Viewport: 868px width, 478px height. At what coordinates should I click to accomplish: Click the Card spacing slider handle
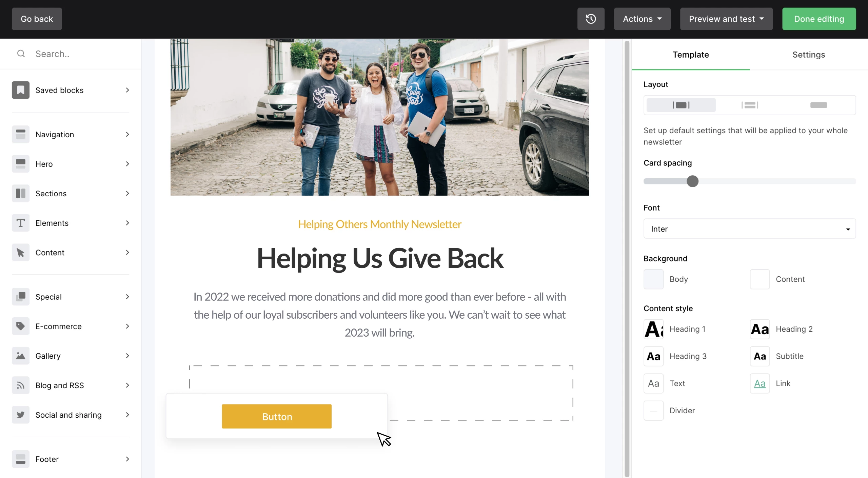692,181
